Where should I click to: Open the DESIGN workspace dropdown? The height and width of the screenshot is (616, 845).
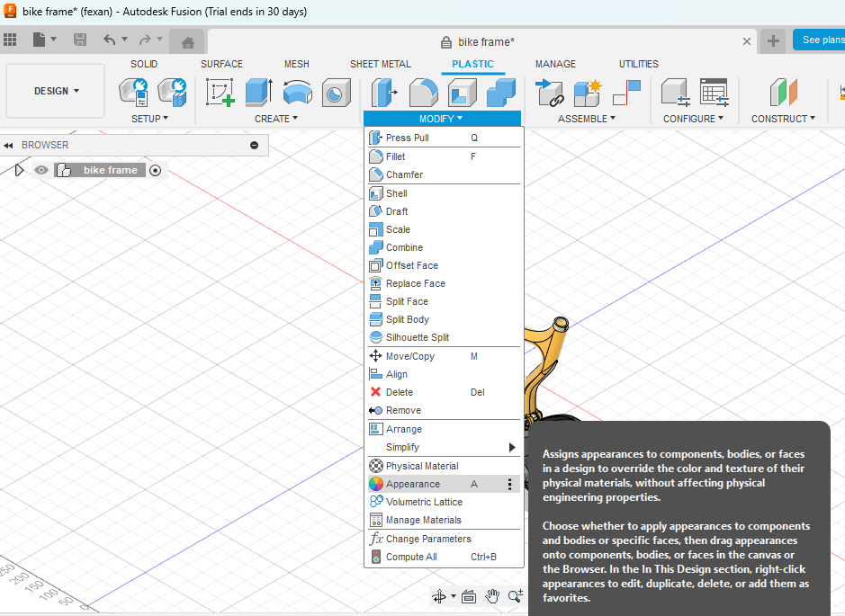[x=56, y=91]
